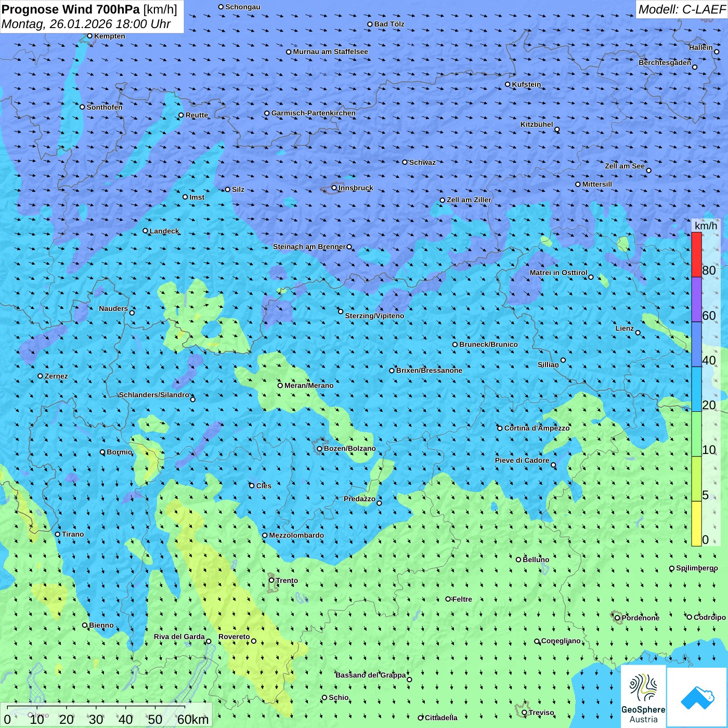The width and height of the screenshot is (728, 728).
Task: Click the Zernez marker dot
Action: [40, 376]
